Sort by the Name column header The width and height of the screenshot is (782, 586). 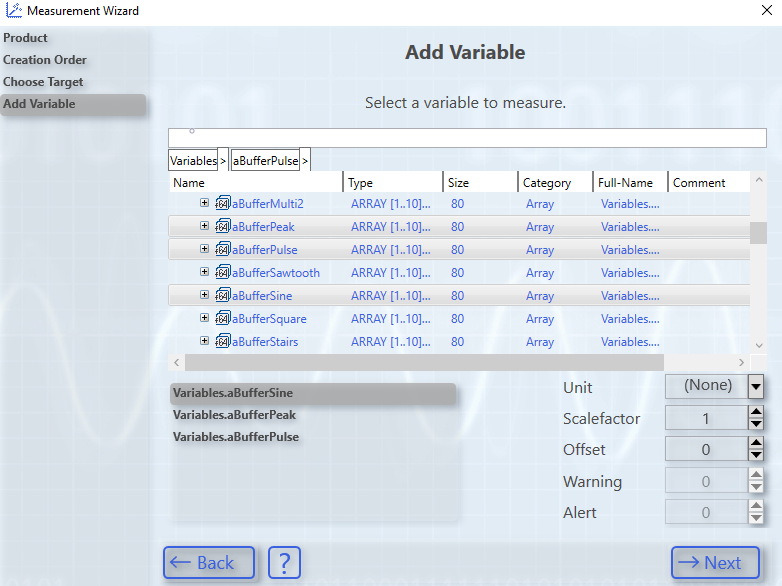pos(256,183)
